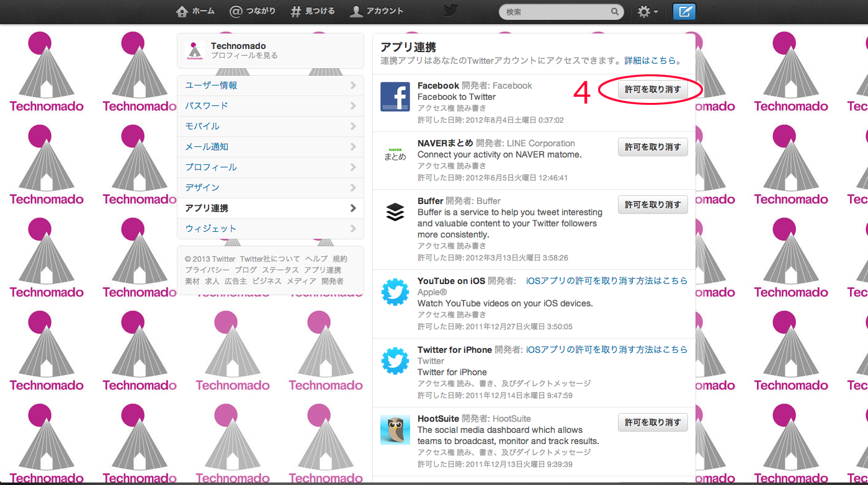Select パスワード in settings sidebar

tap(271, 106)
